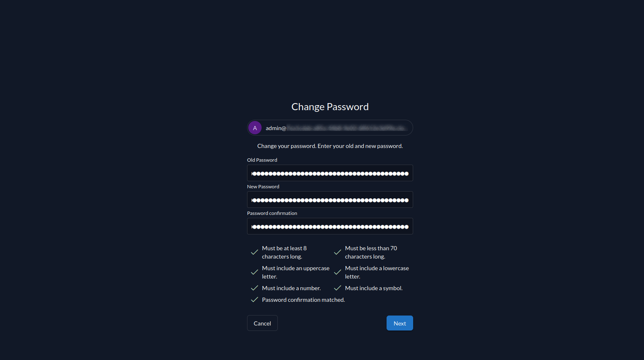Click the checkmark beside "Must include a symbol"
644x360 pixels.
click(x=338, y=288)
